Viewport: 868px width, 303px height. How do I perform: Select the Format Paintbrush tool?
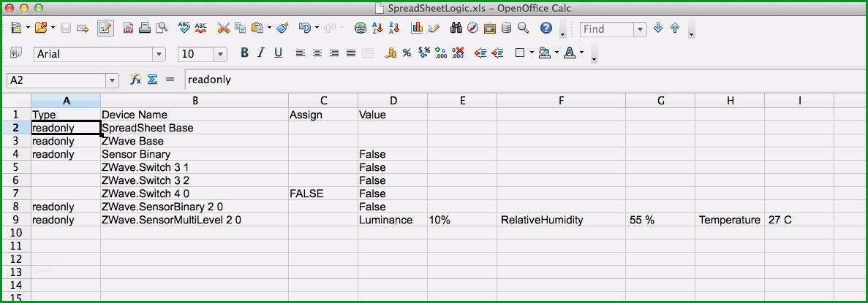click(282, 28)
